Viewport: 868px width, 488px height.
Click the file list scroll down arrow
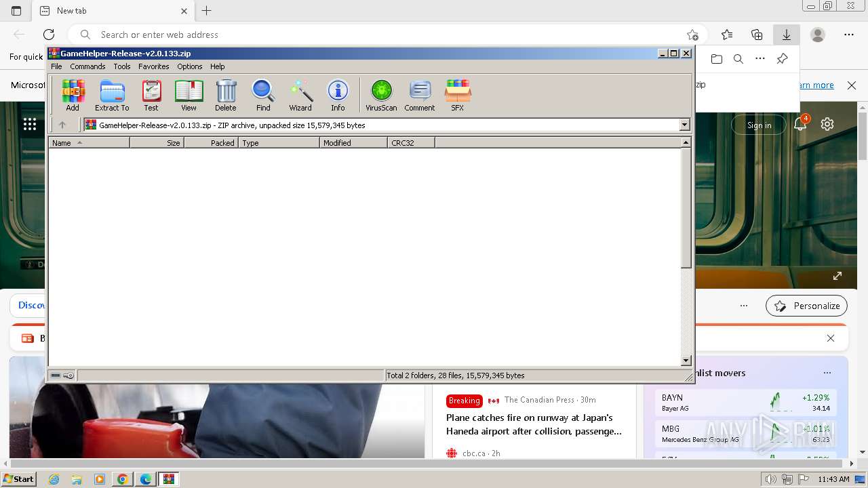tap(686, 361)
